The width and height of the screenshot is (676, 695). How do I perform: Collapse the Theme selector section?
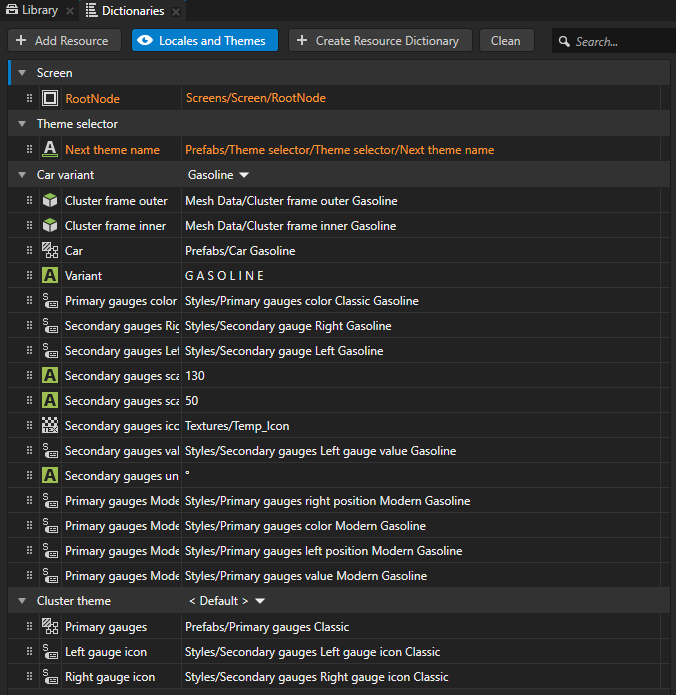[21, 124]
